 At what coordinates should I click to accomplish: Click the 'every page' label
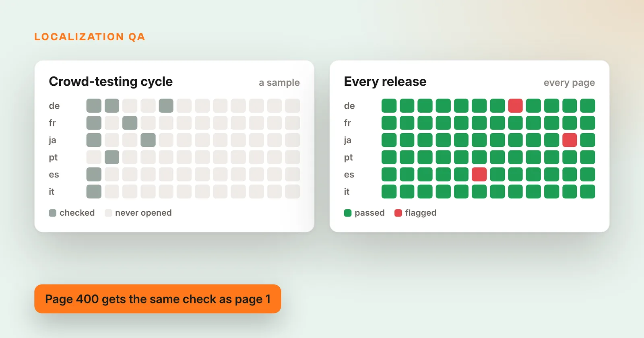[x=569, y=82]
